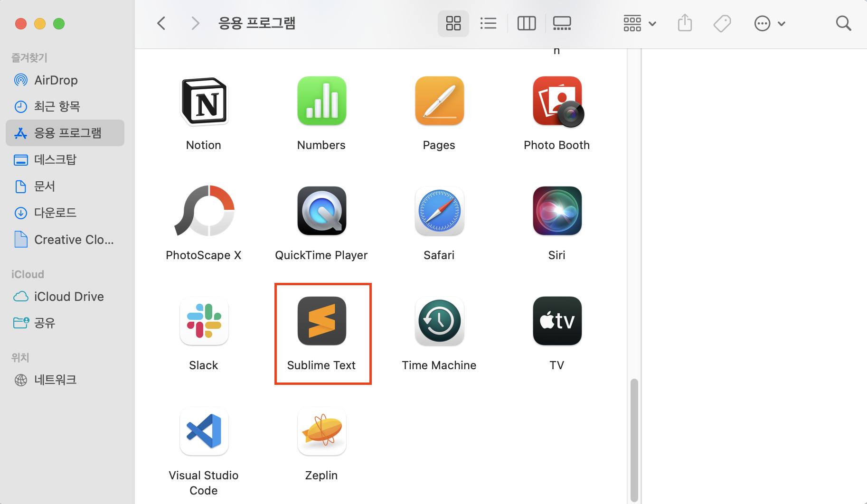The image size is (867, 504).
Task: Switch to column view
Action: tap(527, 23)
